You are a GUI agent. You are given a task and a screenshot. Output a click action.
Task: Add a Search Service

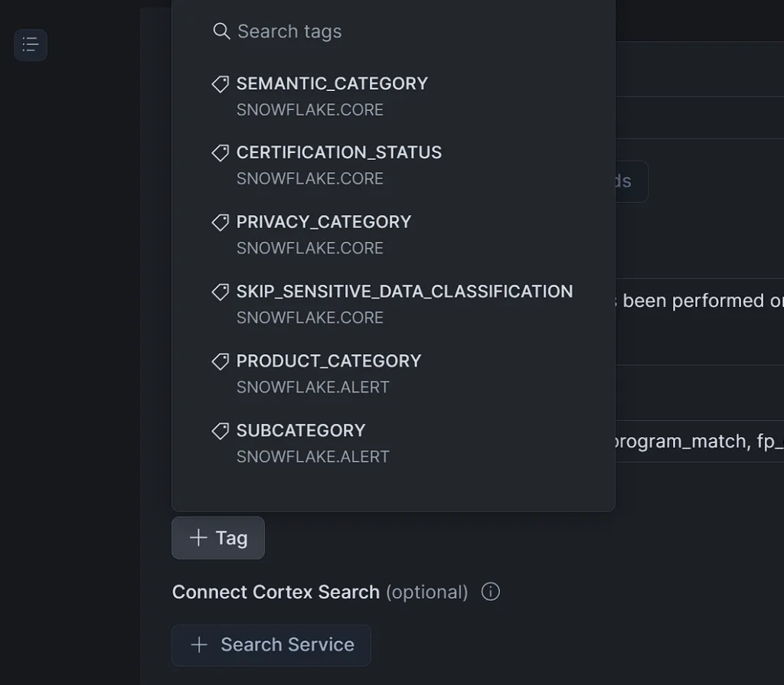pyautogui.click(x=271, y=645)
